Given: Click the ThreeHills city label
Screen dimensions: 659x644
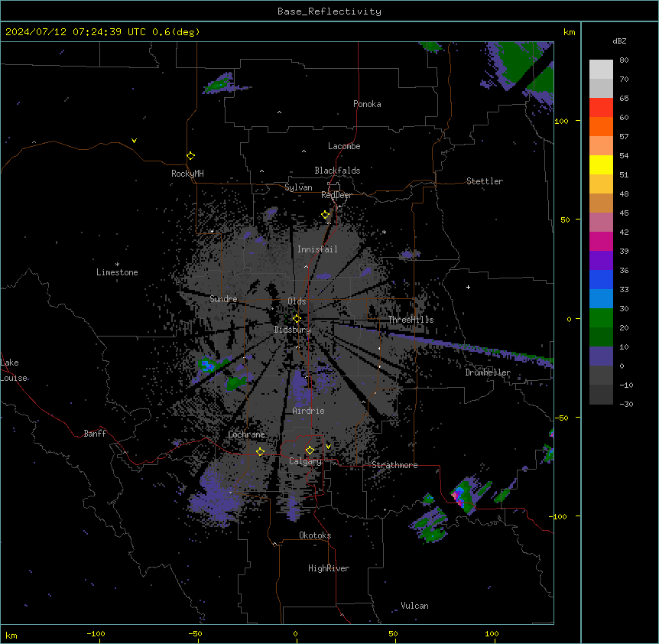Looking at the screenshot, I should [411, 320].
